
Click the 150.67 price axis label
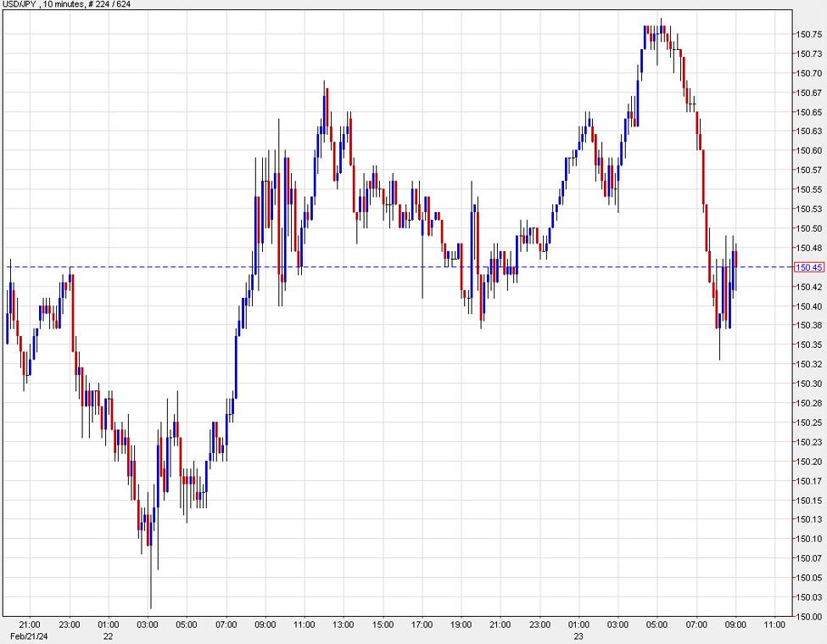[x=809, y=92]
